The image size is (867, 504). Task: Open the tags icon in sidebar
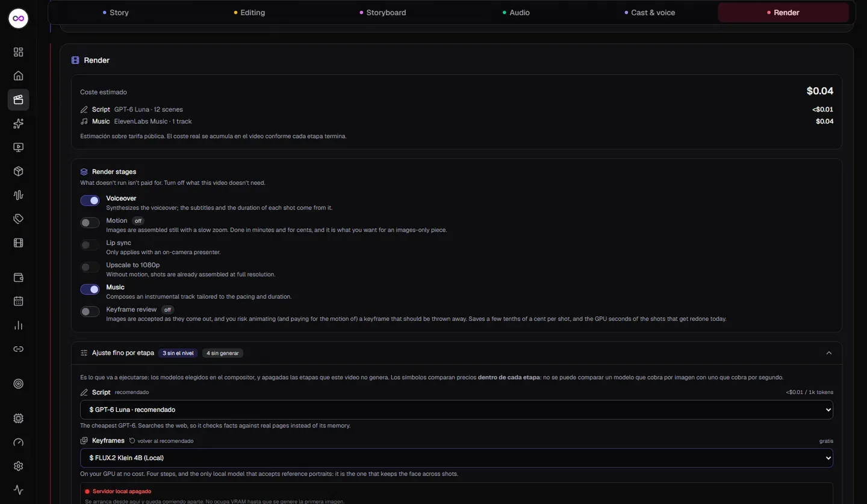19,219
